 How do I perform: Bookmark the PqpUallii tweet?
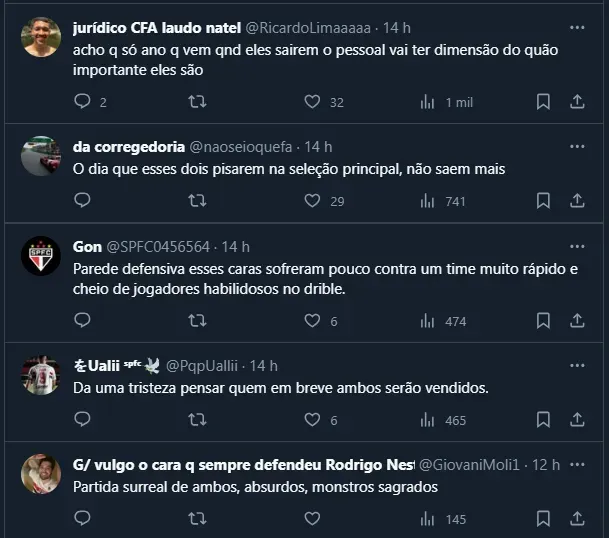[x=543, y=420]
